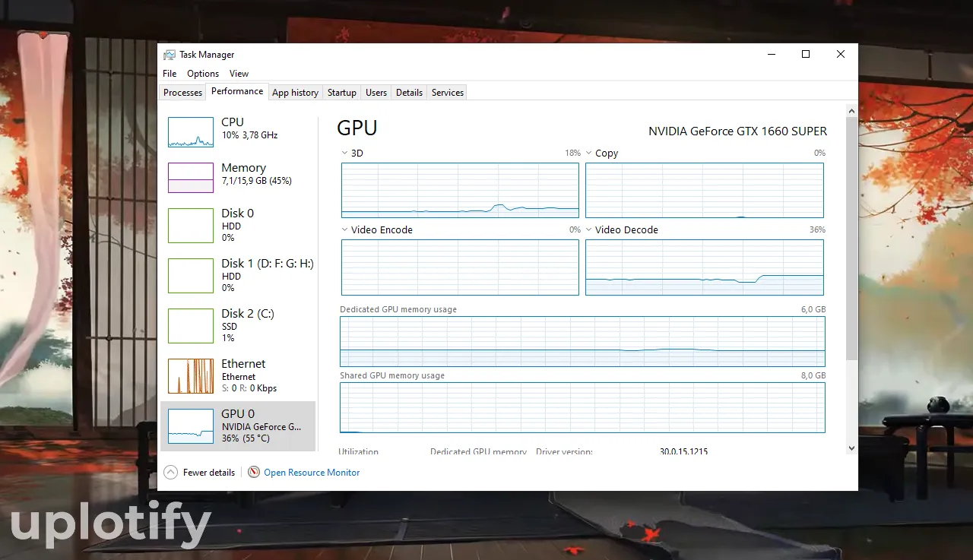This screenshot has width=973, height=560.
Task: Open the Copy engine dropdown
Action: [x=589, y=153]
